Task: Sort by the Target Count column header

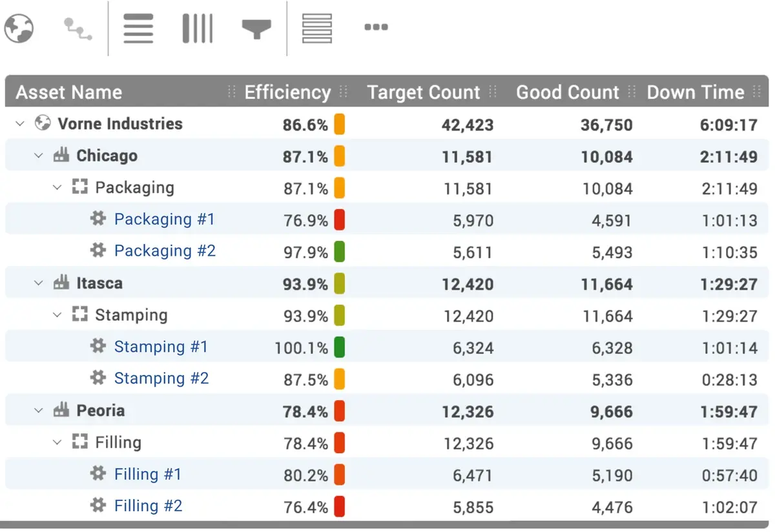Action: 424,93
